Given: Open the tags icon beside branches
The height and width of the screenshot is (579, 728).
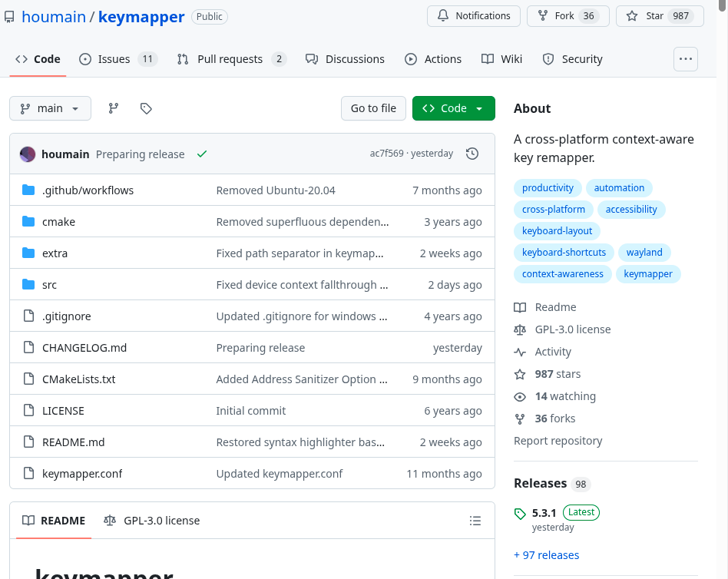Looking at the screenshot, I should pos(146,108).
